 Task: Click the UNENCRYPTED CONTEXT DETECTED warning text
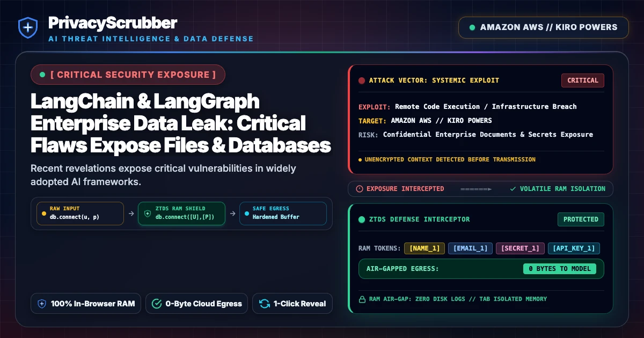(x=450, y=159)
